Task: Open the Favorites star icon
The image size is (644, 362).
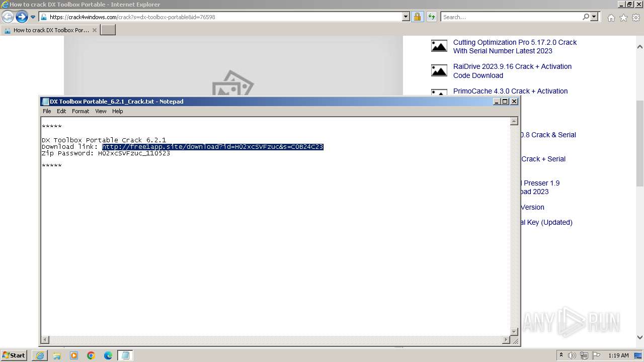Action: pyautogui.click(x=623, y=18)
